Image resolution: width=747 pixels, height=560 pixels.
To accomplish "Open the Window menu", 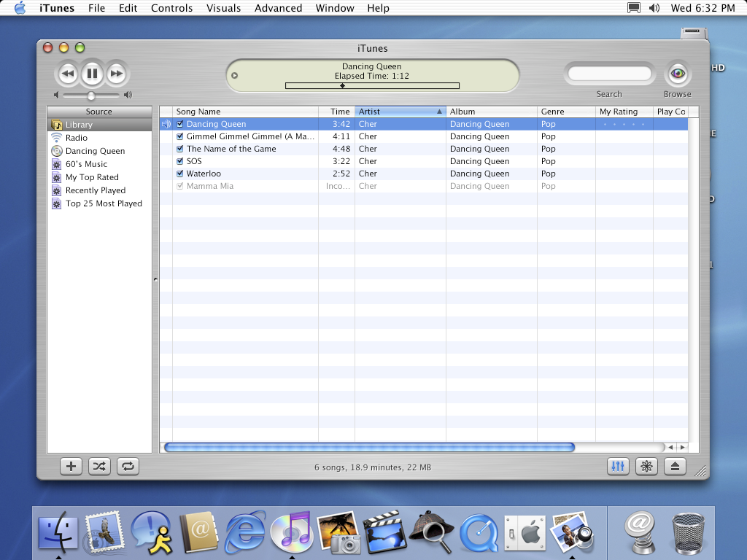I will (x=335, y=8).
